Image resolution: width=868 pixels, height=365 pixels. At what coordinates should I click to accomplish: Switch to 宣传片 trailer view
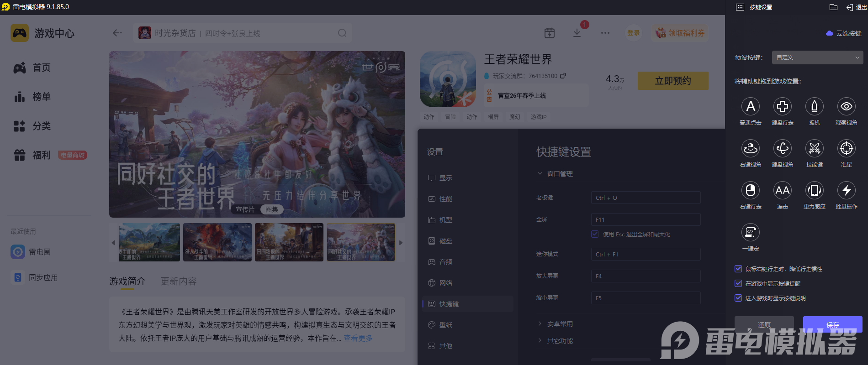pyautogui.click(x=245, y=209)
